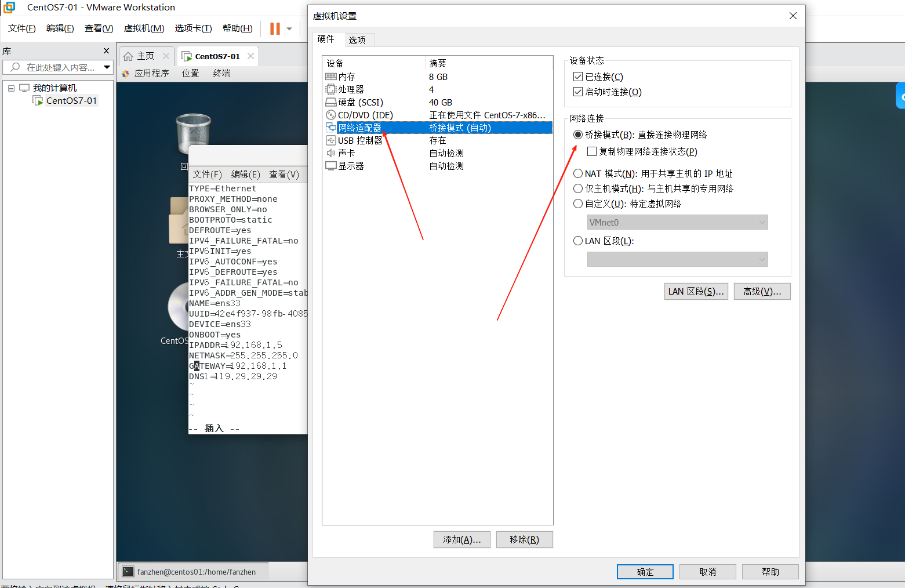This screenshot has width=905, height=588.
Task: Open the Tabs menu in VMware
Action: pos(193,28)
